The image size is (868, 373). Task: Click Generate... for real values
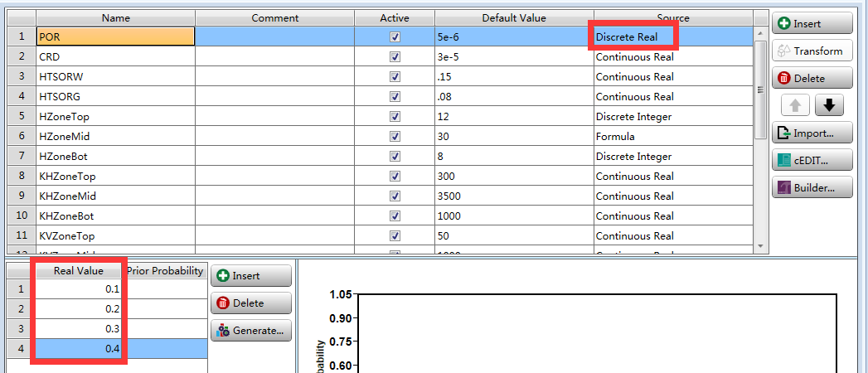coord(250,331)
